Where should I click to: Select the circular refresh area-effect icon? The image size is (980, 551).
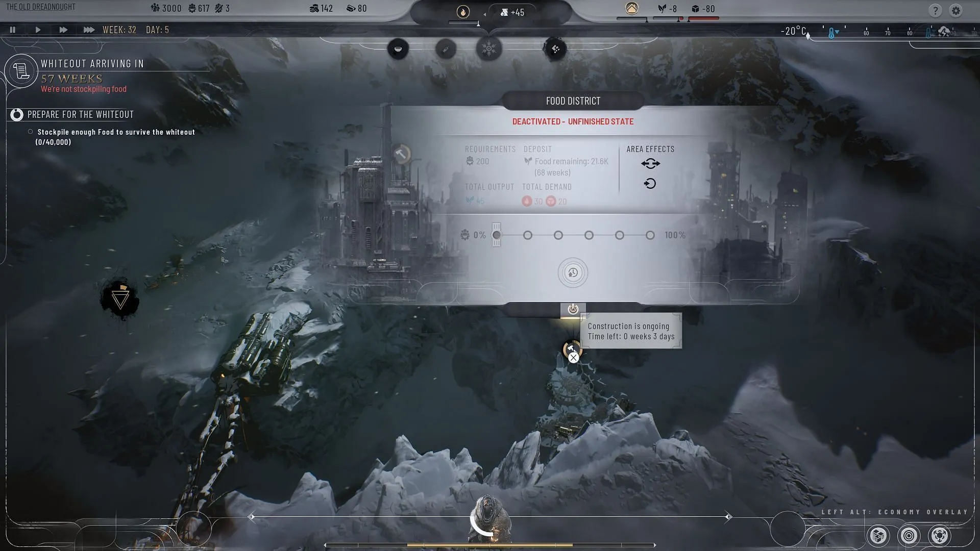pyautogui.click(x=649, y=183)
